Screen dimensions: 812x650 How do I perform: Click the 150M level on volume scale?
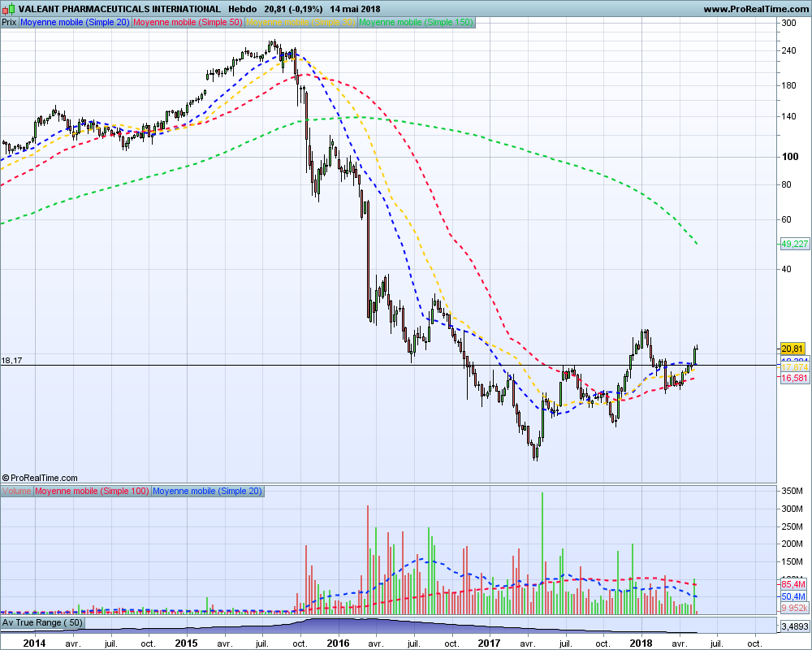(x=793, y=561)
